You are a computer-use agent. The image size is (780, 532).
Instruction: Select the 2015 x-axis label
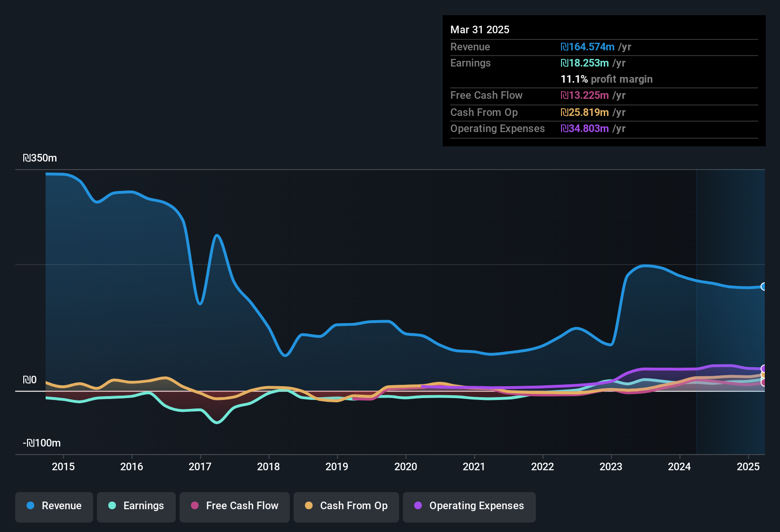(63, 466)
